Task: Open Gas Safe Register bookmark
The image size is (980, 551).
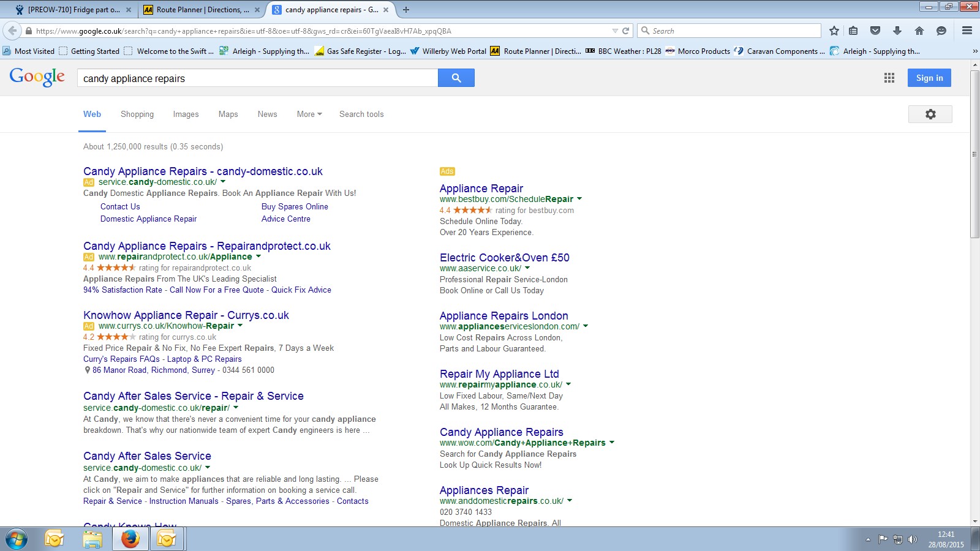Action: tap(360, 51)
